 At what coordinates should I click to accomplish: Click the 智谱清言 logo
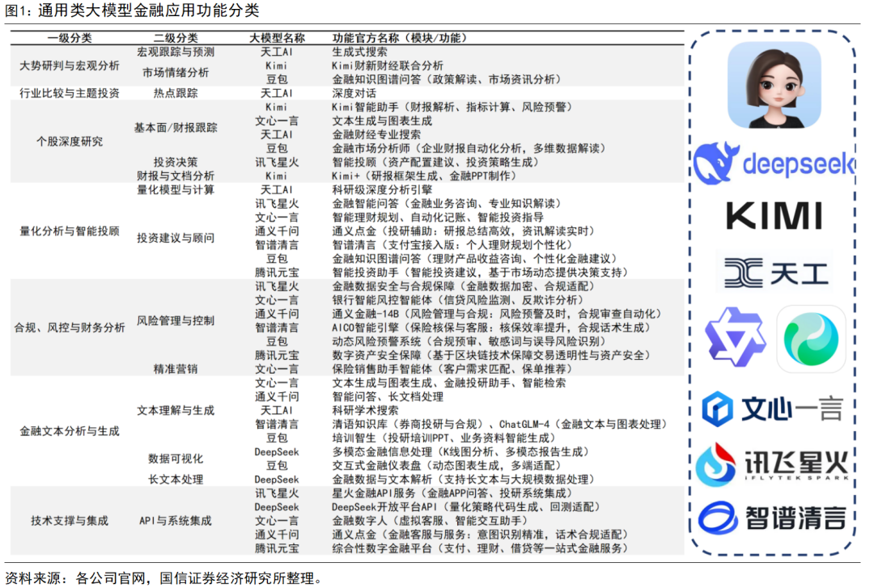[x=773, y=518]
